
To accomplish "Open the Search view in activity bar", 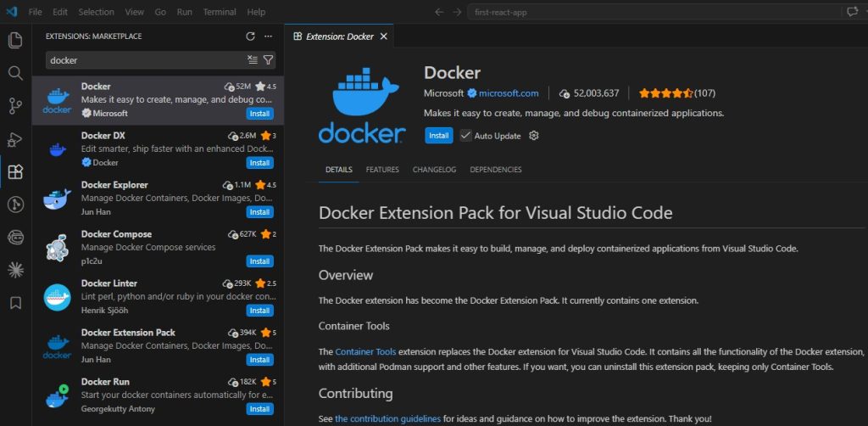I will pyautogui.click(x=15, y=73).
